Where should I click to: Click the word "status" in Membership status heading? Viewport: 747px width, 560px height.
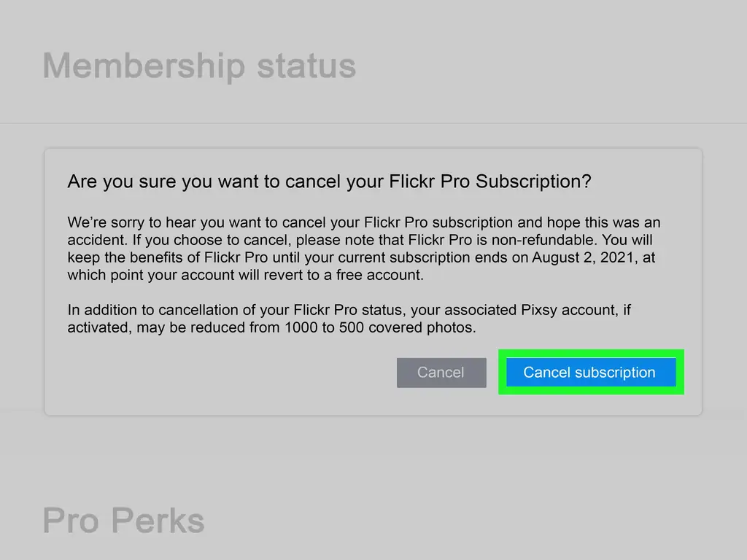[306, 66]
